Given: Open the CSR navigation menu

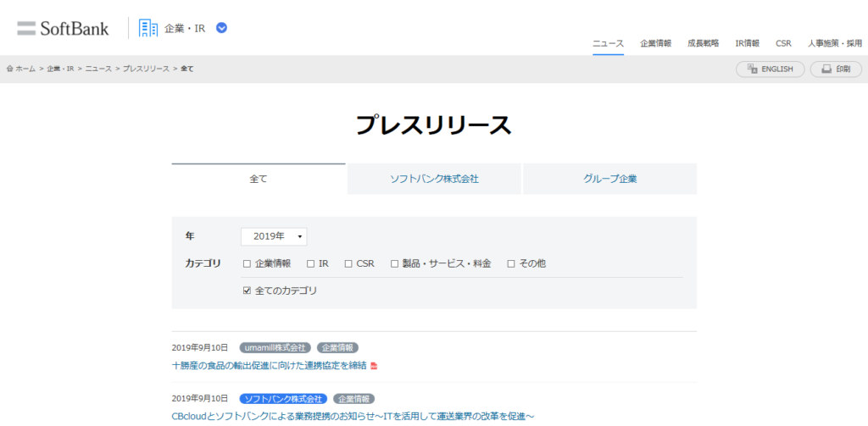Looking at the screenshot, I should point(783,43).
